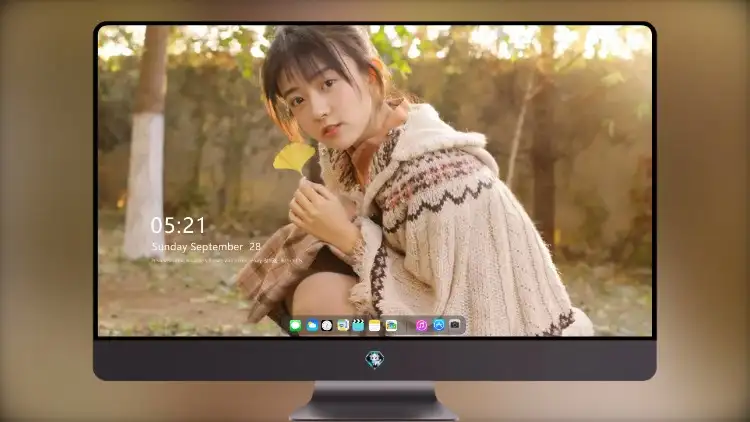Open the Camera app in dock
Viewport: 750px width, 422px height.
pyautogui.click(x=455, y=325)
